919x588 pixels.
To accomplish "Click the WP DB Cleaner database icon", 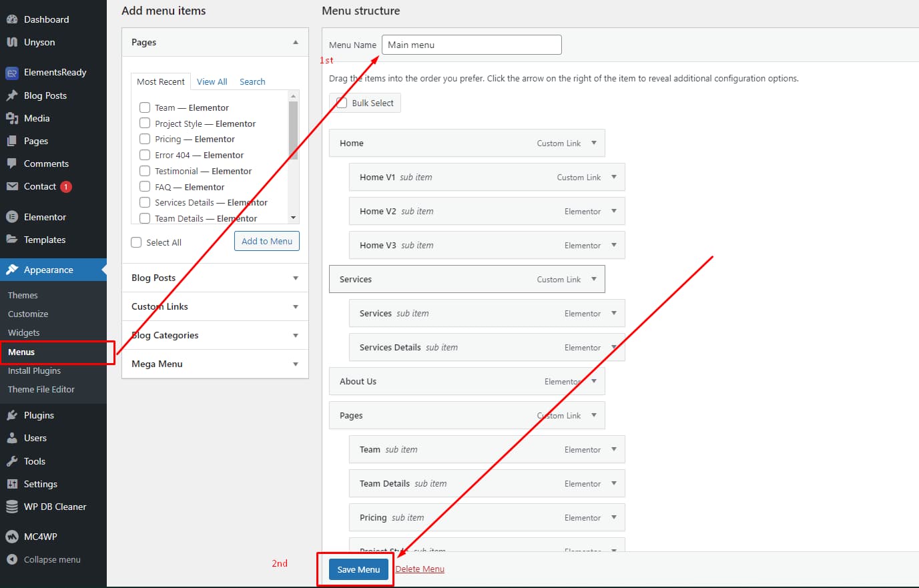I will (x=12, y=507).
